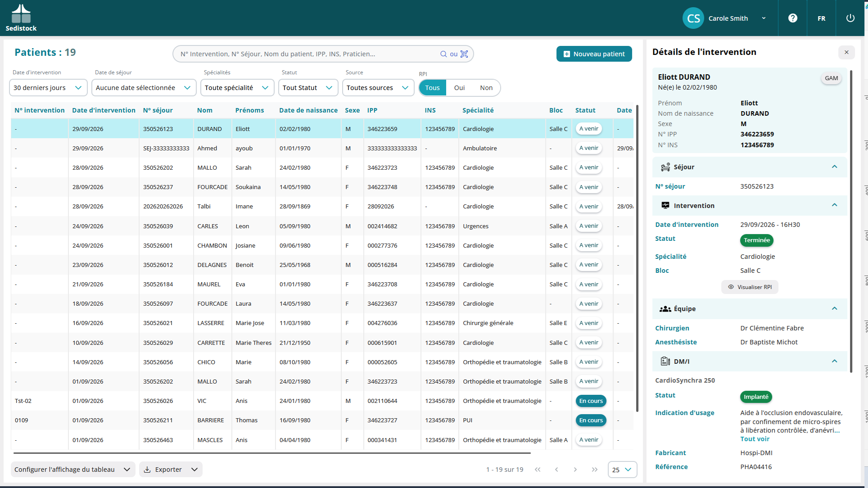Viewport: 868px width, 488px height.
Task: Close the intervention details panel
Action: 846,52
